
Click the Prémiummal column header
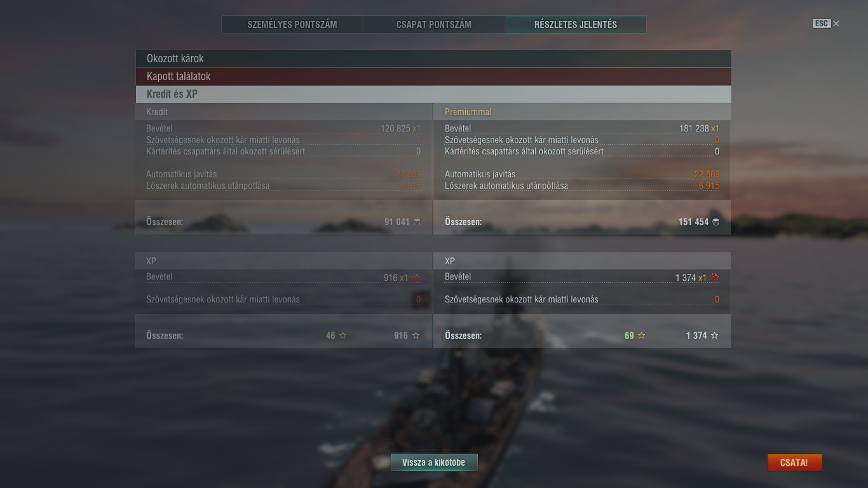tap(468, 112)
